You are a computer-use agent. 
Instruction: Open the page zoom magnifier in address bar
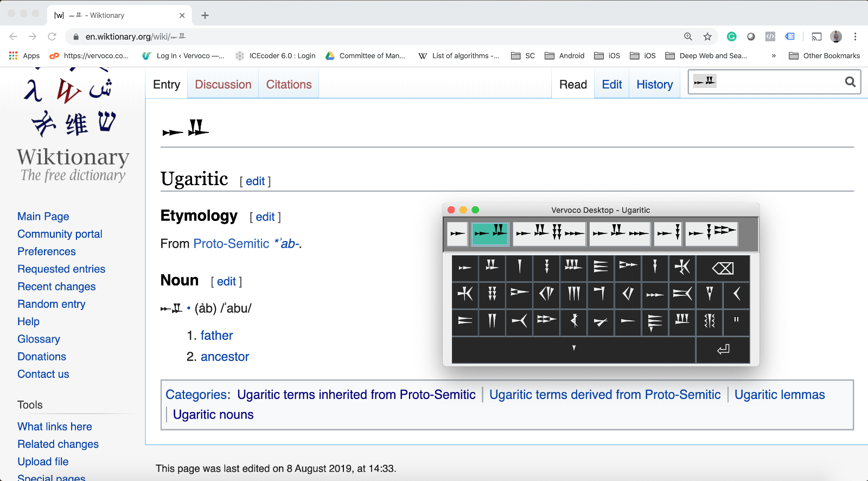(688, 36)
